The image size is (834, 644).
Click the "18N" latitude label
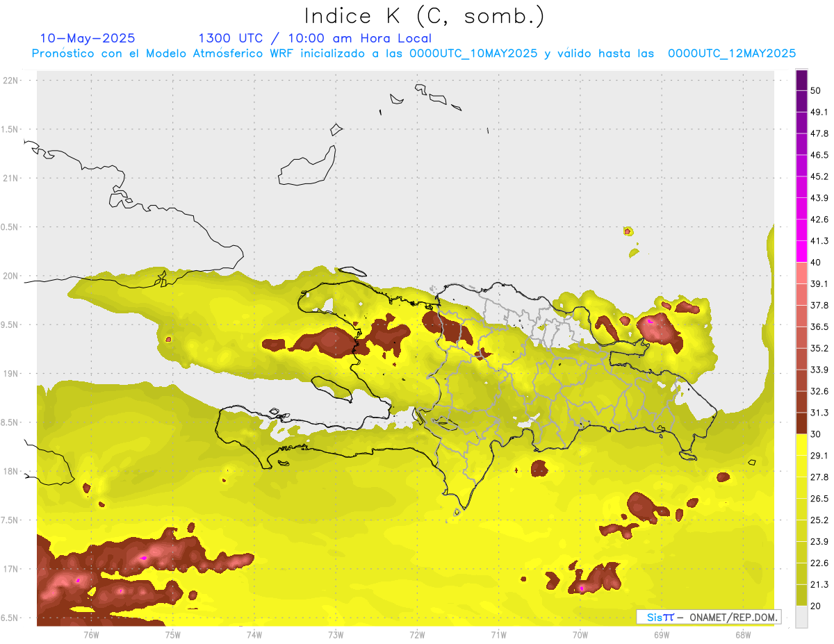(10, 472)
